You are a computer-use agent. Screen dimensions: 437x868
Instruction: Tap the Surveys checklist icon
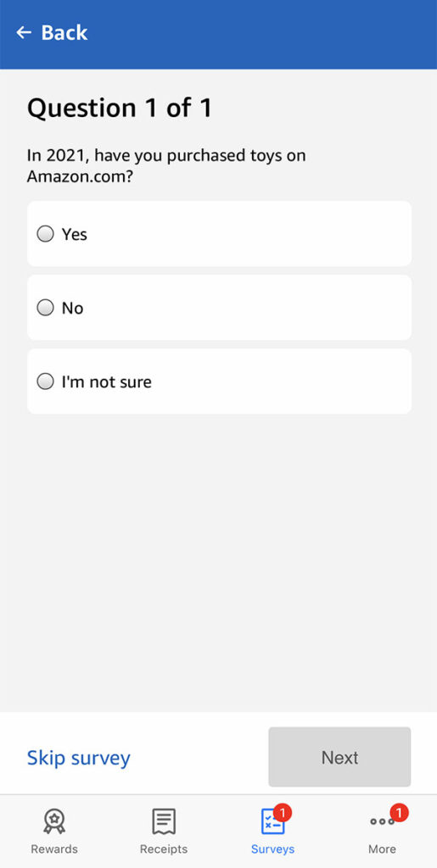click(x=272, y=821)
